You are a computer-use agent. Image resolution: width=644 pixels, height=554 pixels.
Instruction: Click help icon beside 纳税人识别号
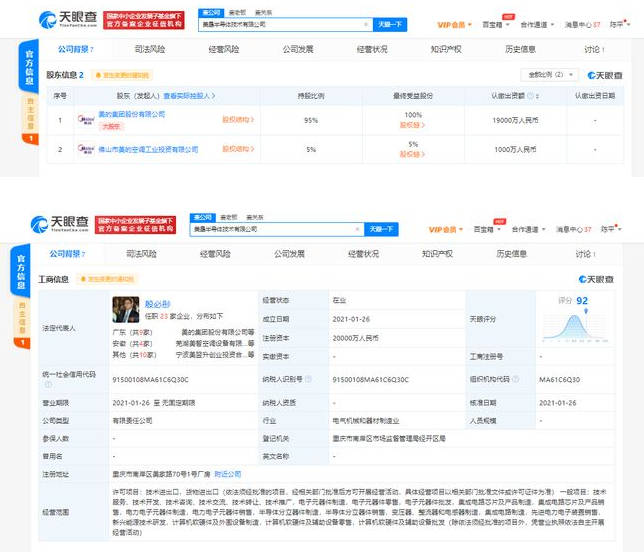(x=308, y=379)
